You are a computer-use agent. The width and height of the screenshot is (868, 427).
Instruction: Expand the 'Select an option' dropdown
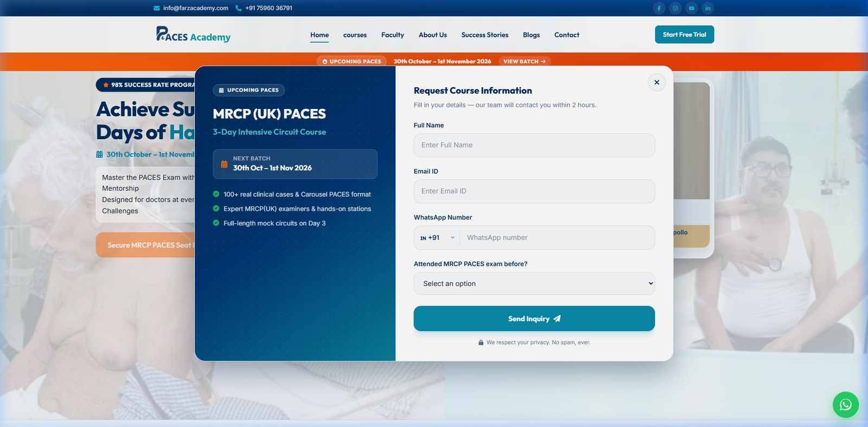(534, 283)
